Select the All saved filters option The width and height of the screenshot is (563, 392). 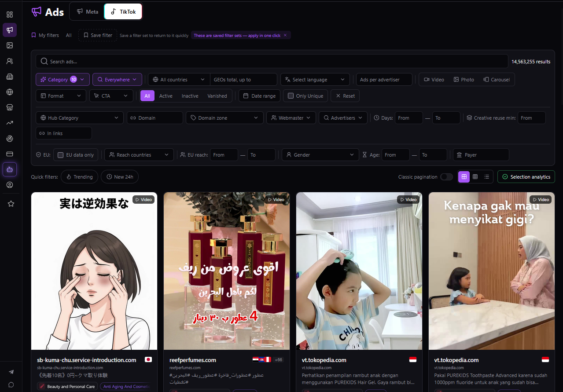[x=69, y=35]
